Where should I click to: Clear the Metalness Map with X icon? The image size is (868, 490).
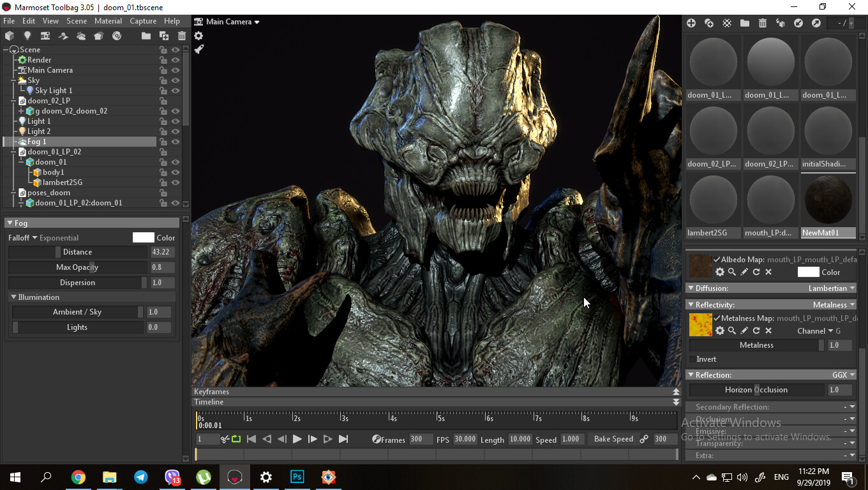(768, 330)
